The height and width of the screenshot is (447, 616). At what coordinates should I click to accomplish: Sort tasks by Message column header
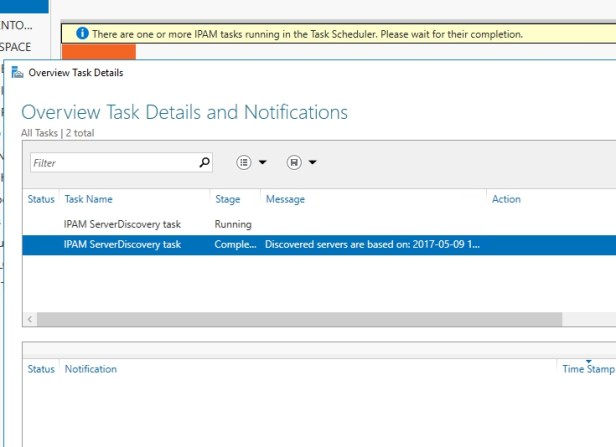[x=285, y=199]
